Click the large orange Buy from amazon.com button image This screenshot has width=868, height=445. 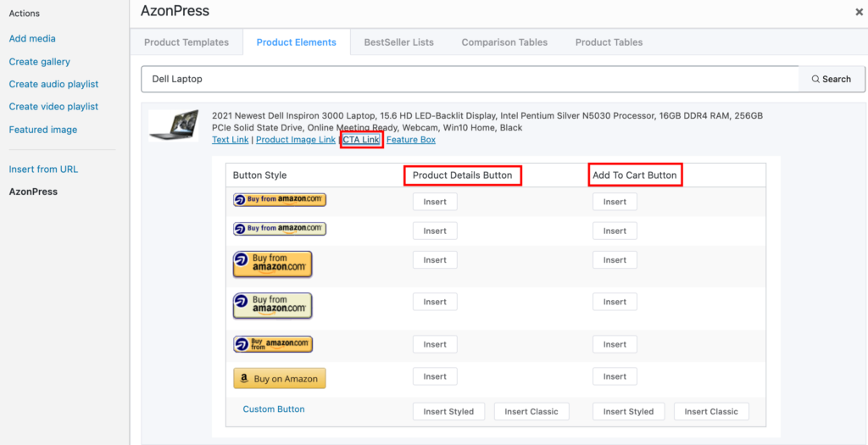click(272, 264)
